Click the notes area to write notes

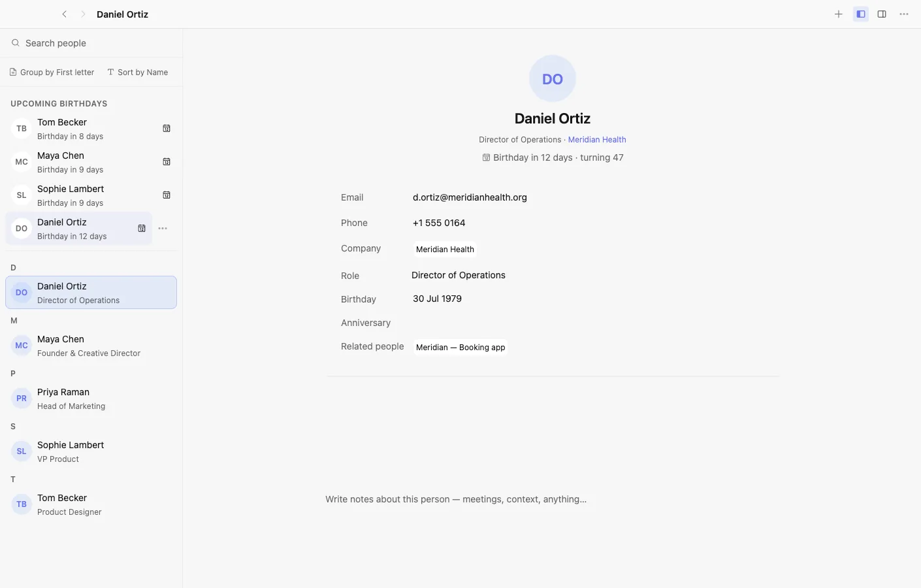click(552, 499)
